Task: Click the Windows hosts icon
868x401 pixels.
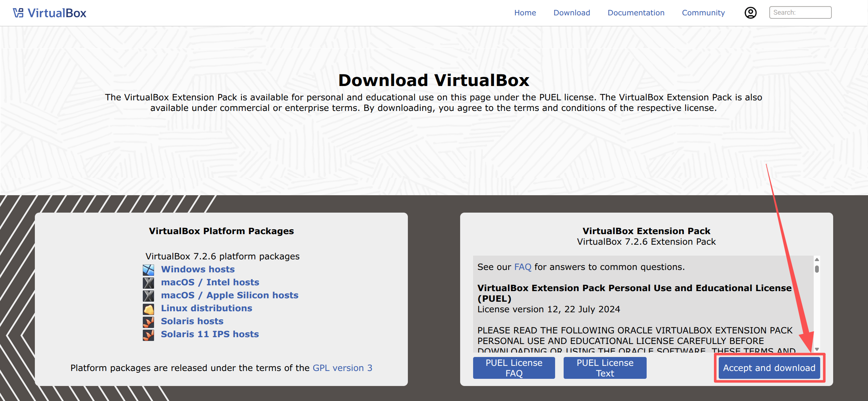Action: pos(148,270)
